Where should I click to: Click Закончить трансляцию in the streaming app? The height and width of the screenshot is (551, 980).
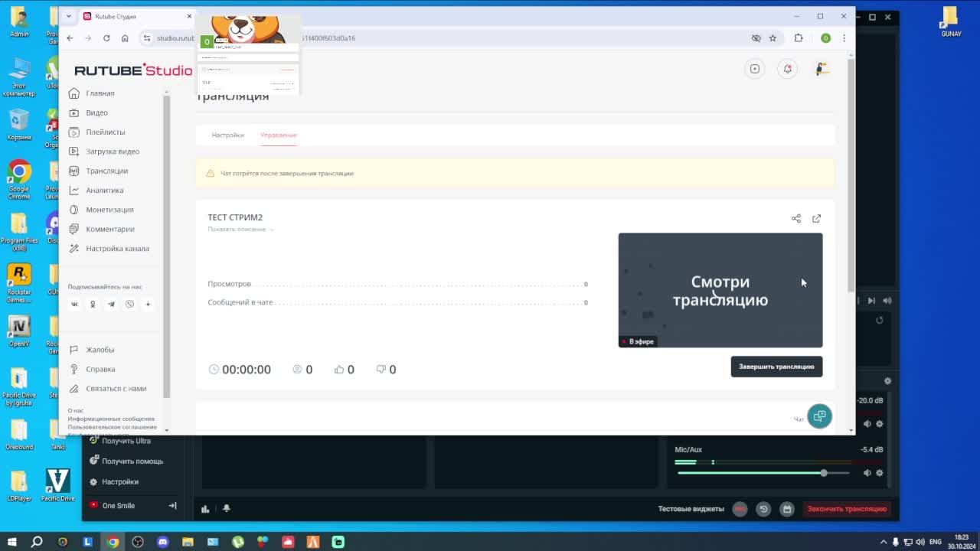click(847, 509)
